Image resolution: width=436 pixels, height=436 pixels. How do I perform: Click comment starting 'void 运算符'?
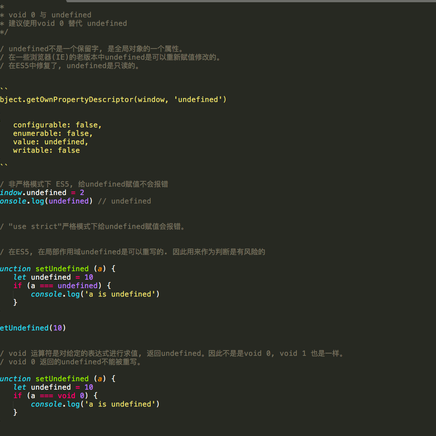point(172,353)
